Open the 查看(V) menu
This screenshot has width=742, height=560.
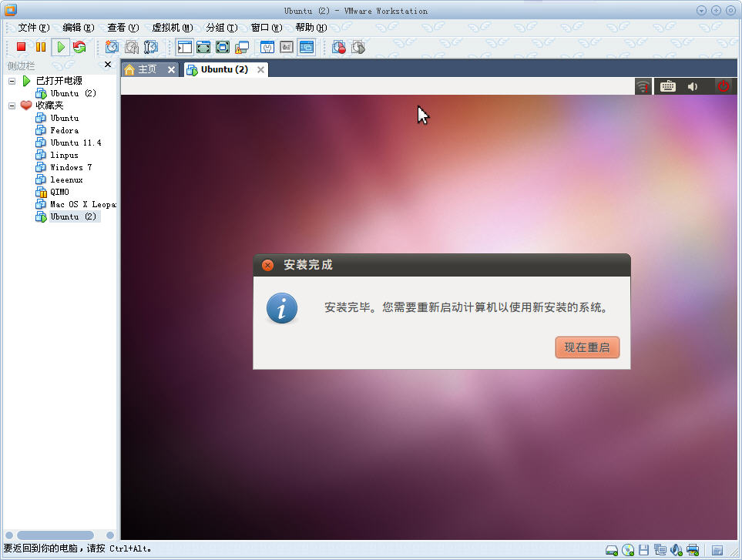(x=123, y=28)
